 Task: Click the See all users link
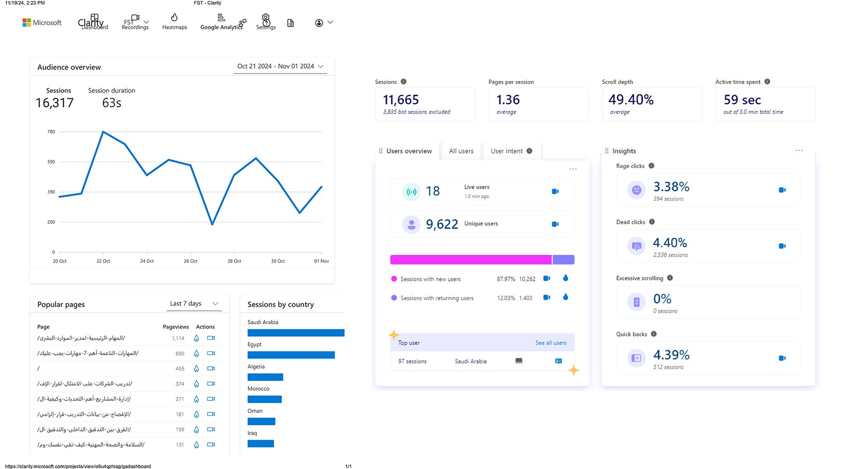pos(551,343)
